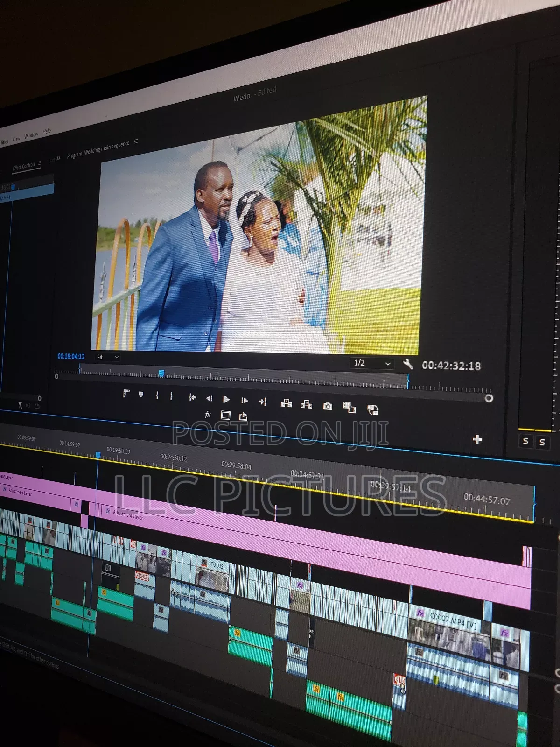Expand hidden panel tabs with double chevron
Screen dimensions: 560x747
point(58,159)
